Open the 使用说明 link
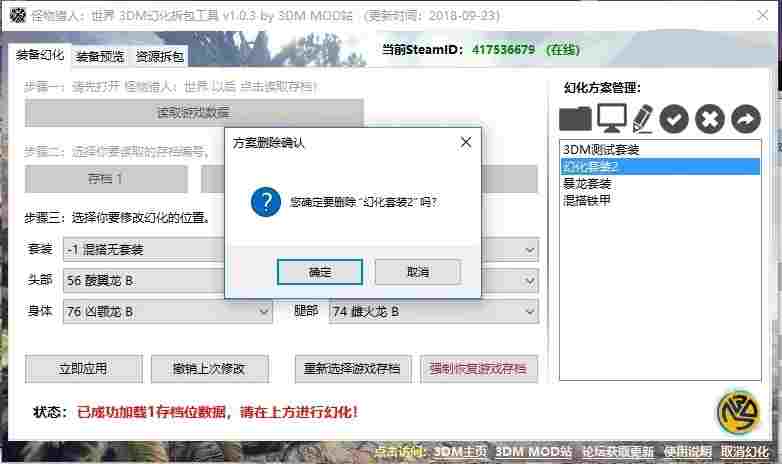This screenshot has height=464, width=782. [x=687, y=452]
